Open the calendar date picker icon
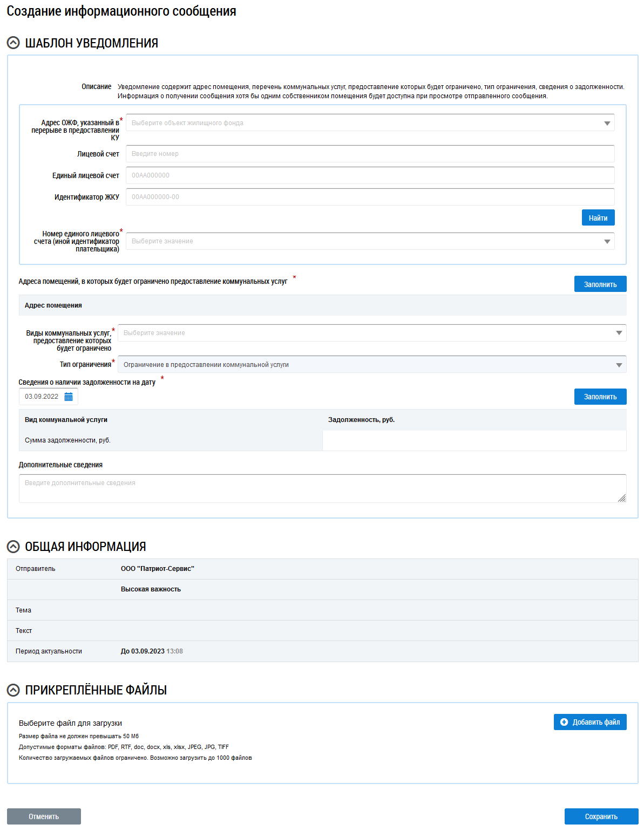 pos(69,397)
